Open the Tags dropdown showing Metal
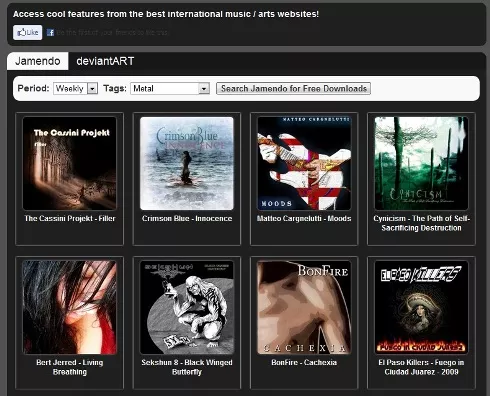 170,88
